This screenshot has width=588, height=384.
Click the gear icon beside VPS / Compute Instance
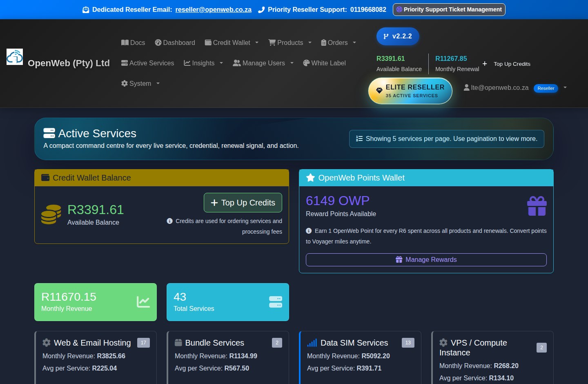(443, 342)
